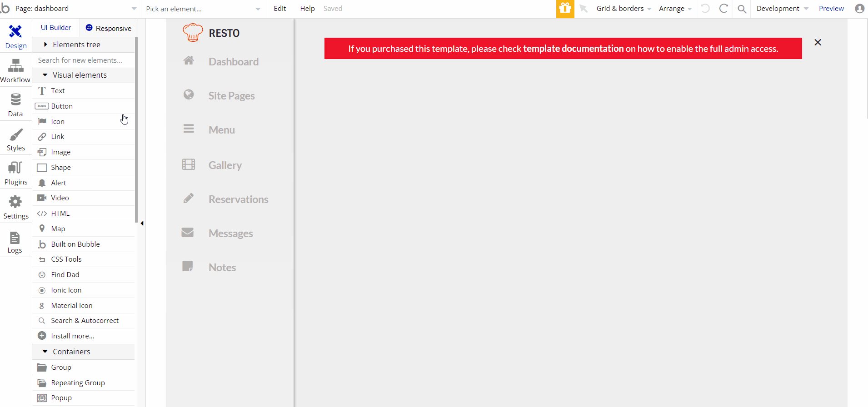The image size is (868, 407).
Task: Click the issue checker cursor icon
Action: 584,9
